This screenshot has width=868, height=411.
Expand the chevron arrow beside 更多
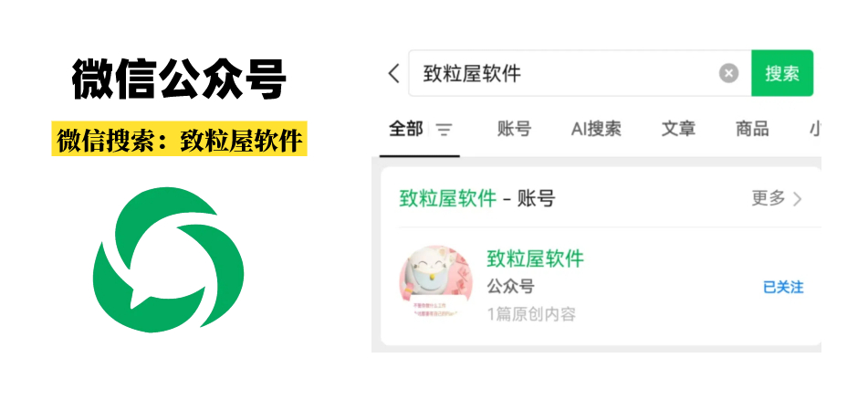tap(797, 199)
